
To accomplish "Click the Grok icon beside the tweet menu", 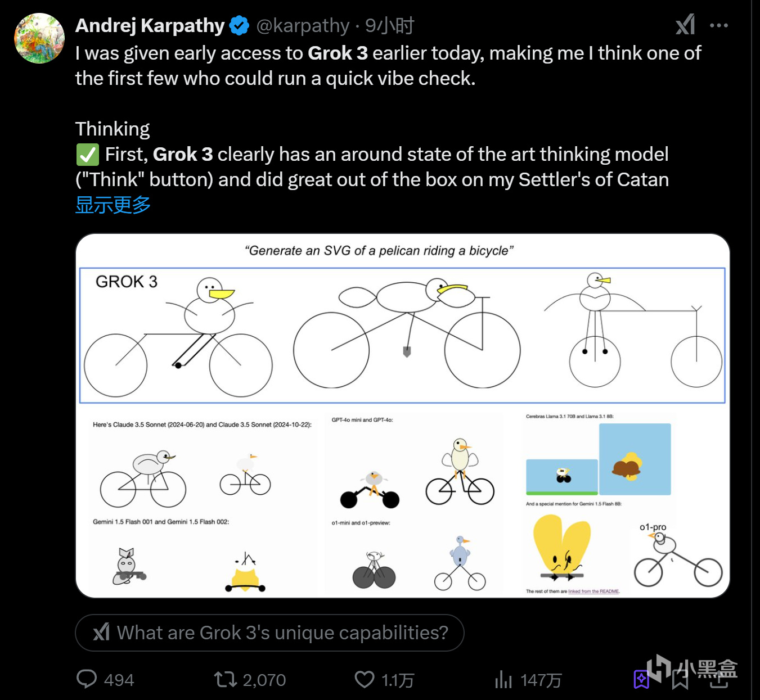I will tap(685, 25).
